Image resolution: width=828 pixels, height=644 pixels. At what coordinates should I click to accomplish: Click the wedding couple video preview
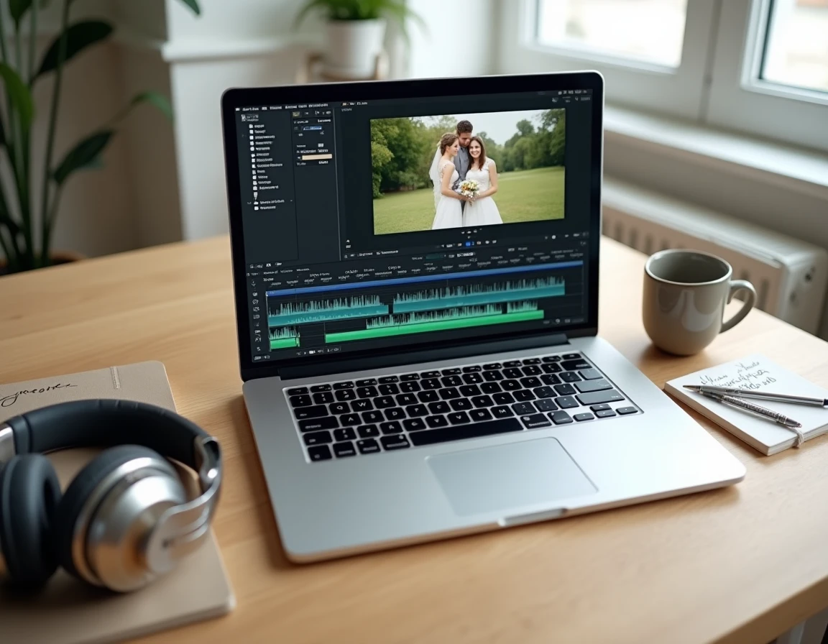[468, 170]
